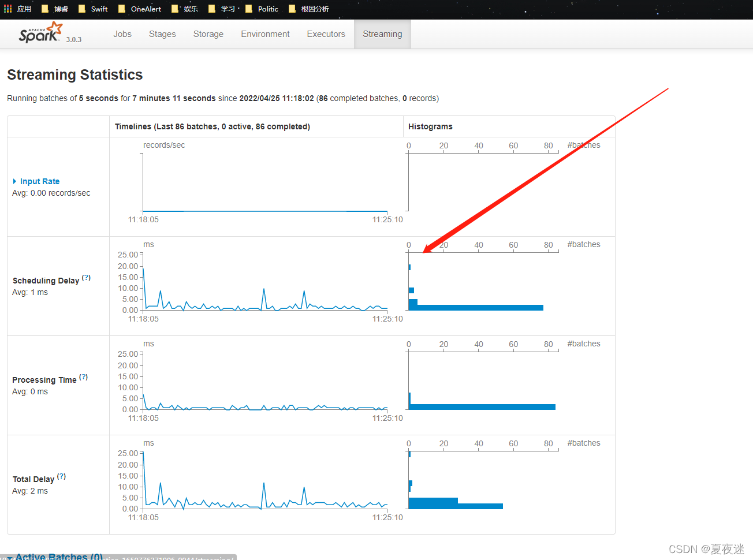Switch to the Executors tab
753x560 pixels.
[x=326, y=34]
